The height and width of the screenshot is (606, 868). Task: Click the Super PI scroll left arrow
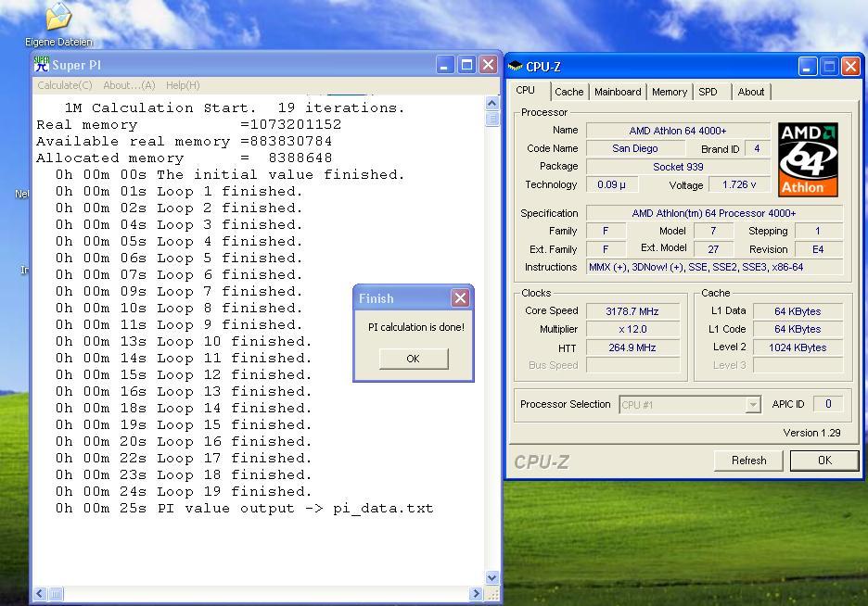click(39, 594)
